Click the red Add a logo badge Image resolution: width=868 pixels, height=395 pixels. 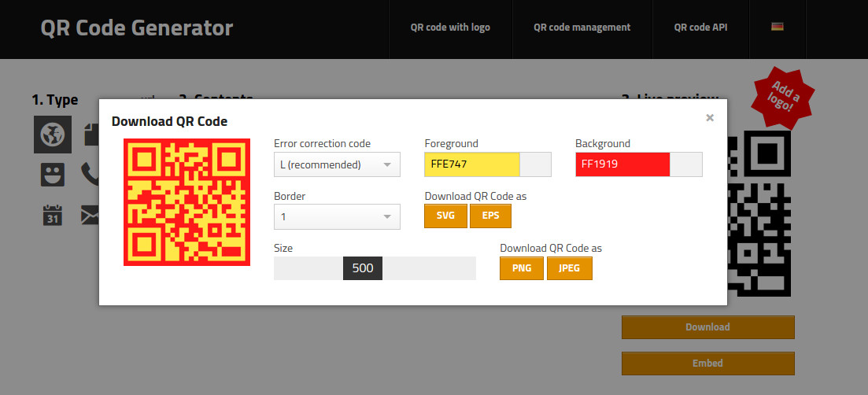(782, 98)
